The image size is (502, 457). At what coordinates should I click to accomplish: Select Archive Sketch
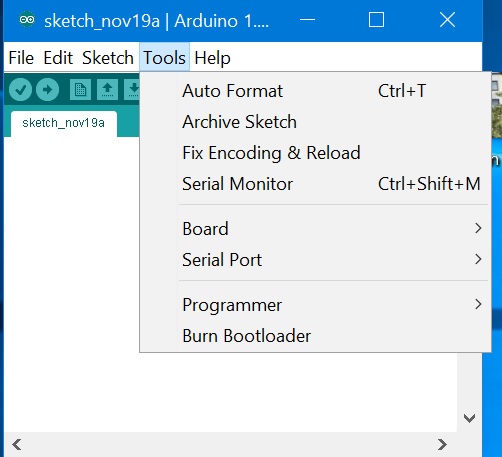pyautogui.click(x=315, y=122)
